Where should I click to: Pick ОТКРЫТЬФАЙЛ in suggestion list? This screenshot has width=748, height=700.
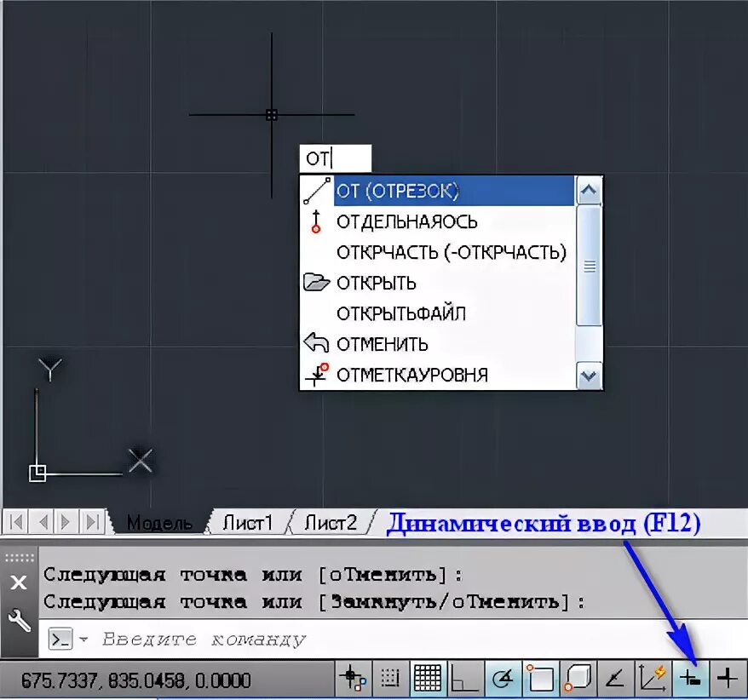click(437, 313)
